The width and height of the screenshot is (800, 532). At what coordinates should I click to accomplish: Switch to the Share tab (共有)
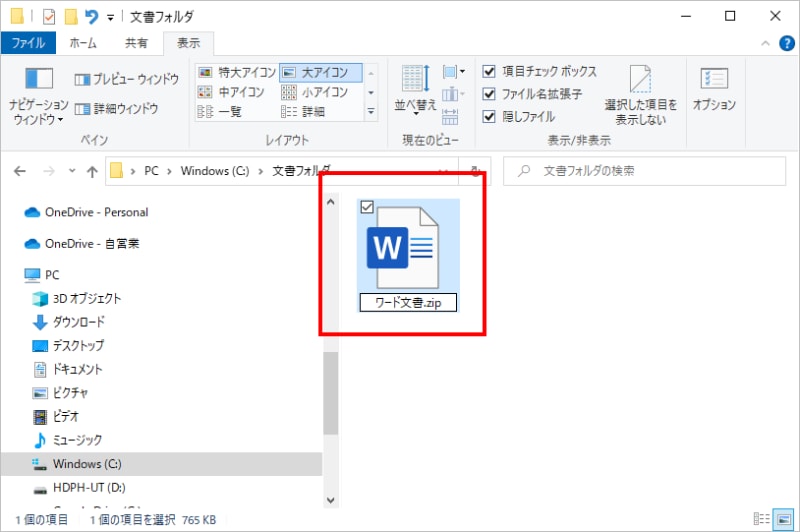click(x=136, y=43)
